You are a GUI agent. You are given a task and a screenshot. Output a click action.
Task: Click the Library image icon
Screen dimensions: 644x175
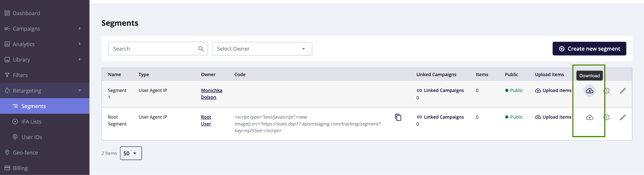point(7,59)
